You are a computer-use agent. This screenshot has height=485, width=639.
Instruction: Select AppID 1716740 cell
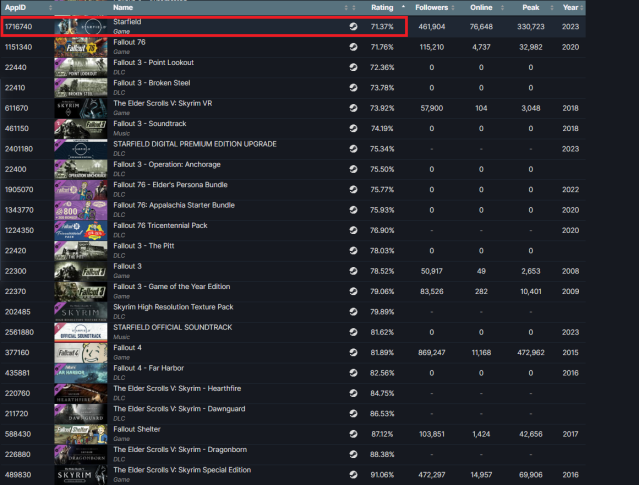pos(18,26)
